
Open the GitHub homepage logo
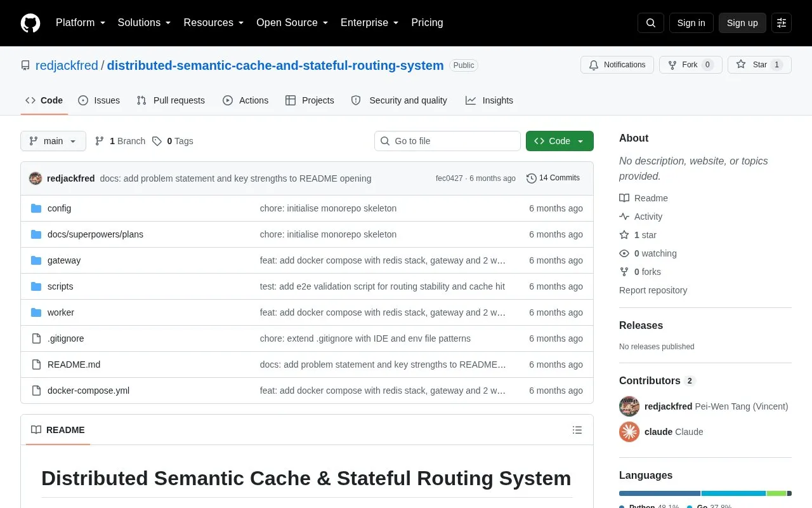30,23
